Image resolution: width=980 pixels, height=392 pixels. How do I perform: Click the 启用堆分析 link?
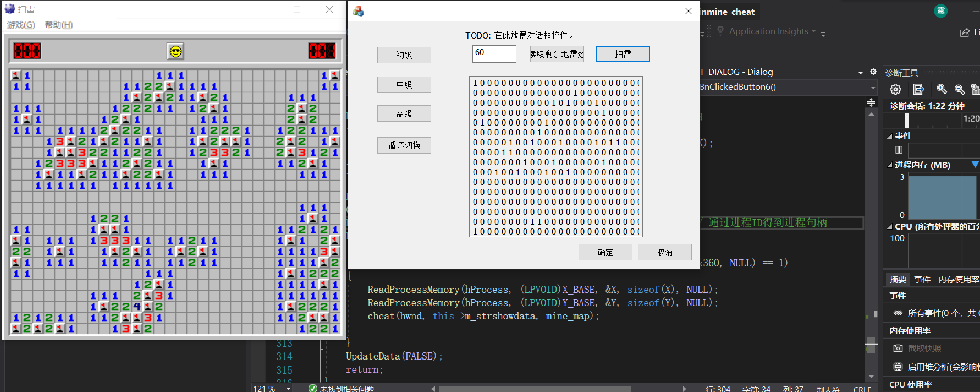coord(944,367)
